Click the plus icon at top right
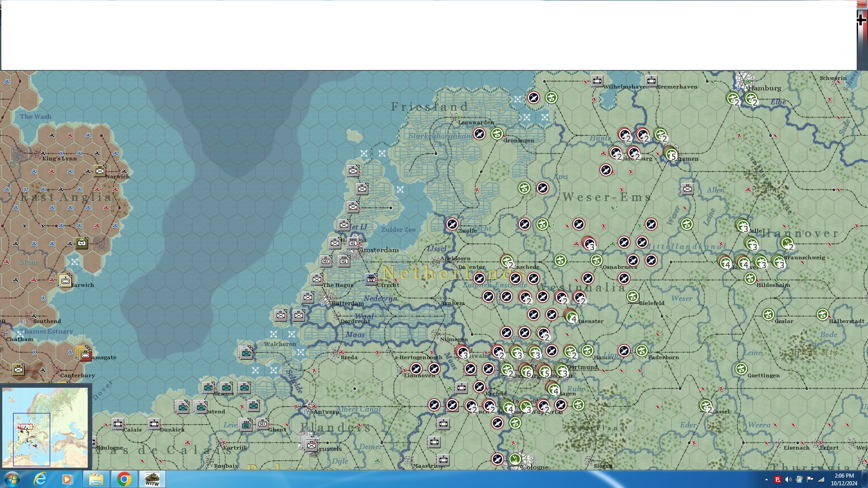This screenshot has height=488, width=868. coord(861,20)
